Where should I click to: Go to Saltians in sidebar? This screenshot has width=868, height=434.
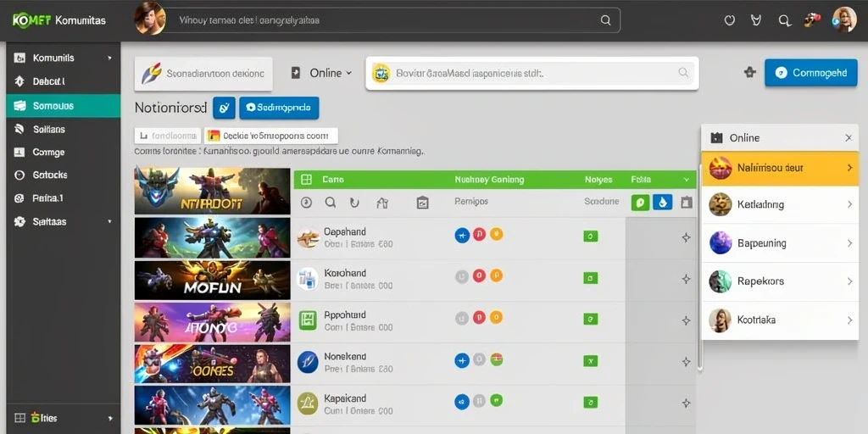(x=63, y=130)
